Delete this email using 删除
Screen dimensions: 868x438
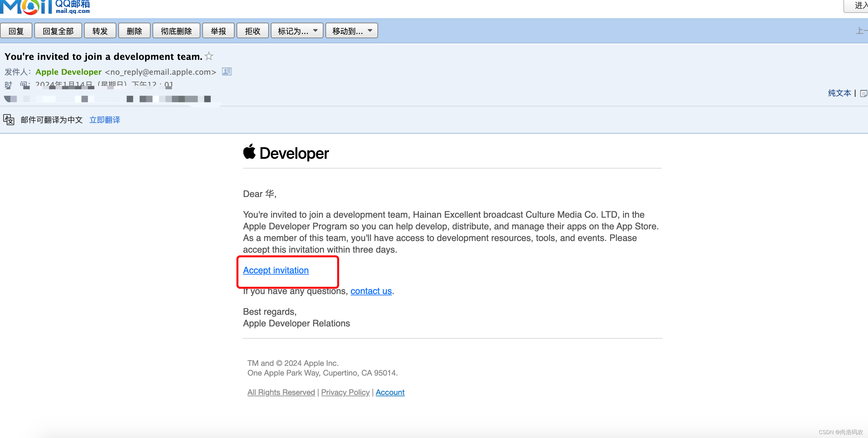[134, 30]
